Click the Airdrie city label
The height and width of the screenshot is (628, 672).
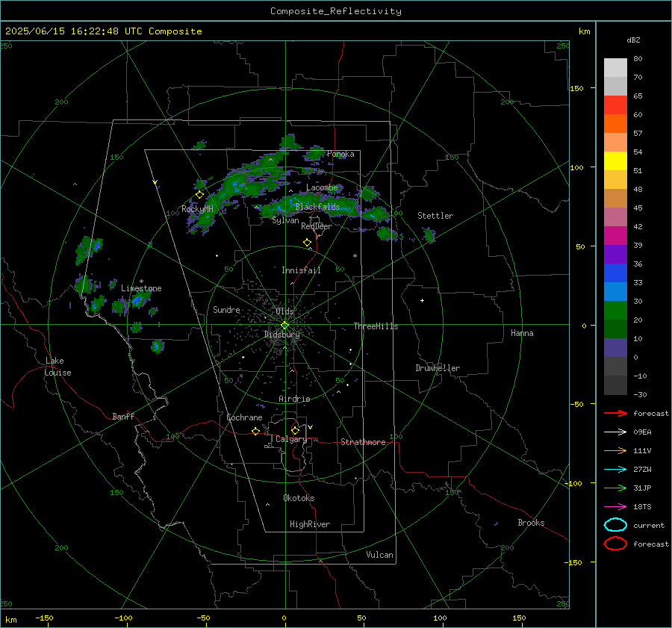[294, 399]
